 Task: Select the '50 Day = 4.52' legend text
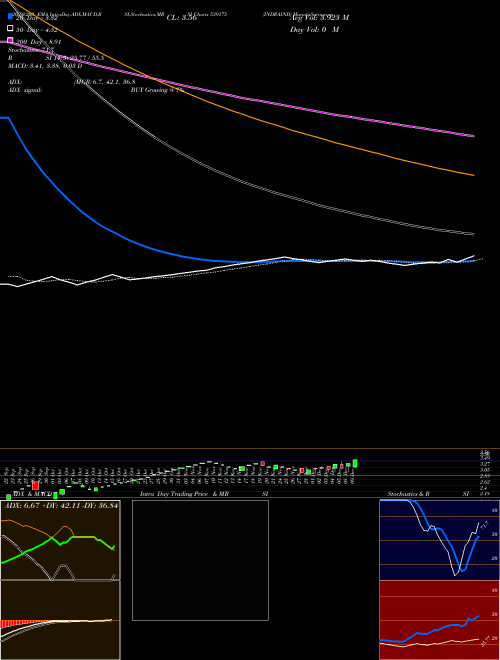[36, 30]
